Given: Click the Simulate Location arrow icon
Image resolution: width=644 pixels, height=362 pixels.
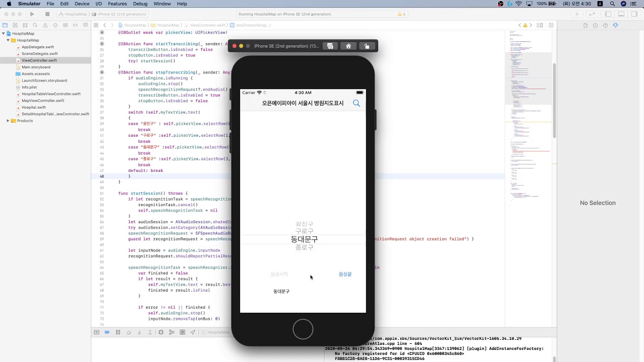Looking at the screenshot, I should 193,332.
